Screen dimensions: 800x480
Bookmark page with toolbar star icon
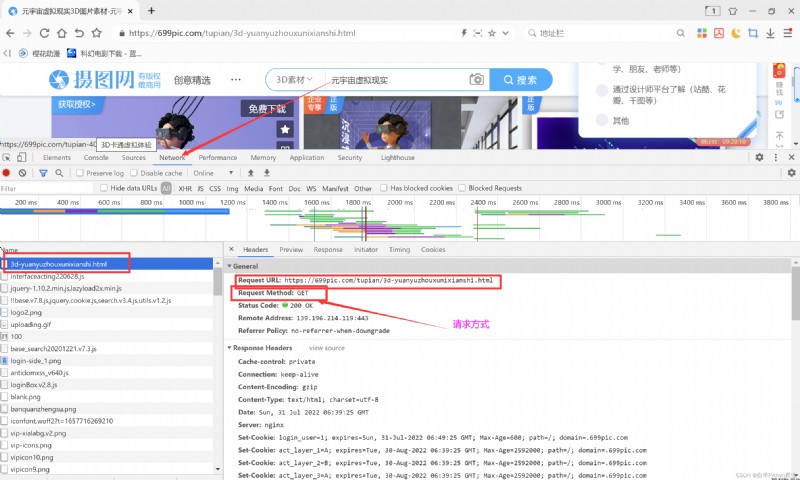coord(96,33)
